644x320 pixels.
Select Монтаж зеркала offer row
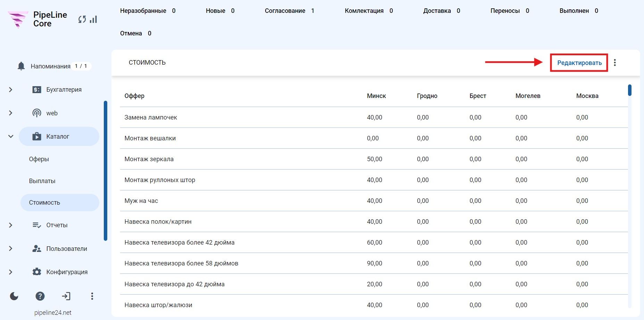coord(374,159)
